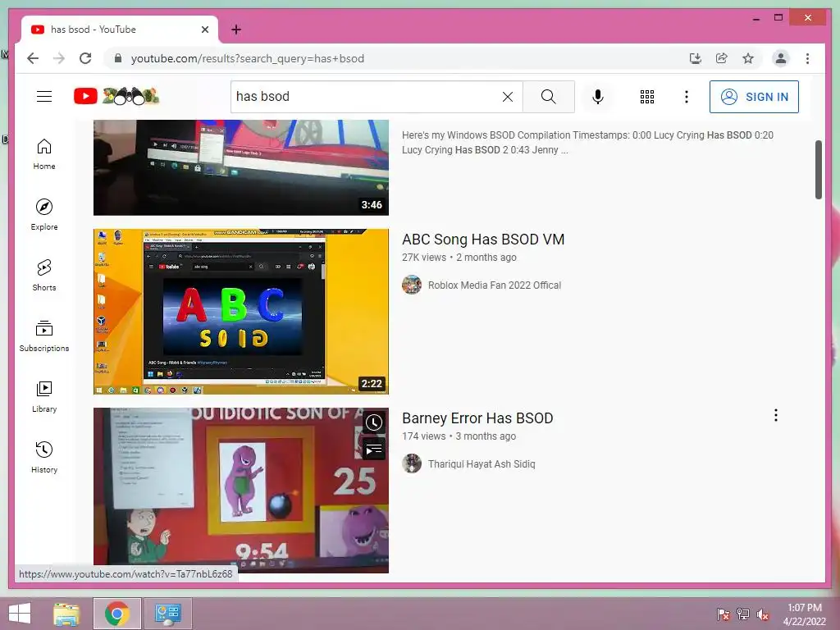Click the muted volume tray icon
The image size is (840, 630).
tap(763, 614)
